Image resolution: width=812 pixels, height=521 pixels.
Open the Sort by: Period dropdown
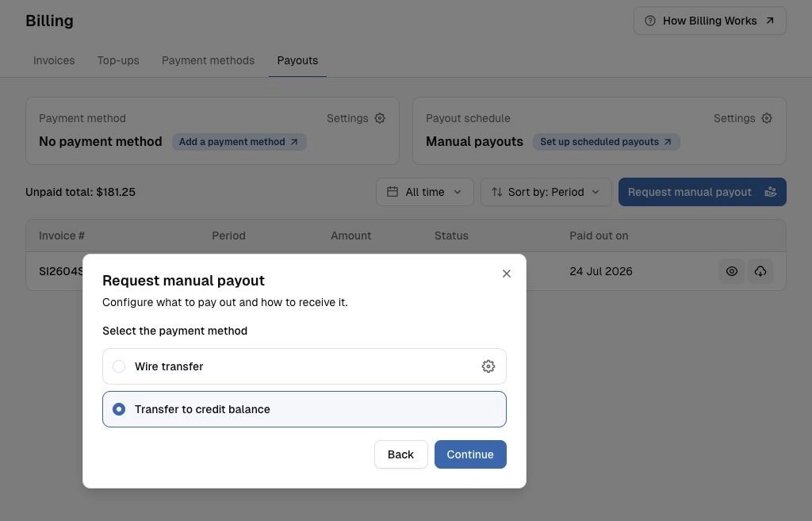click(546, 192)
